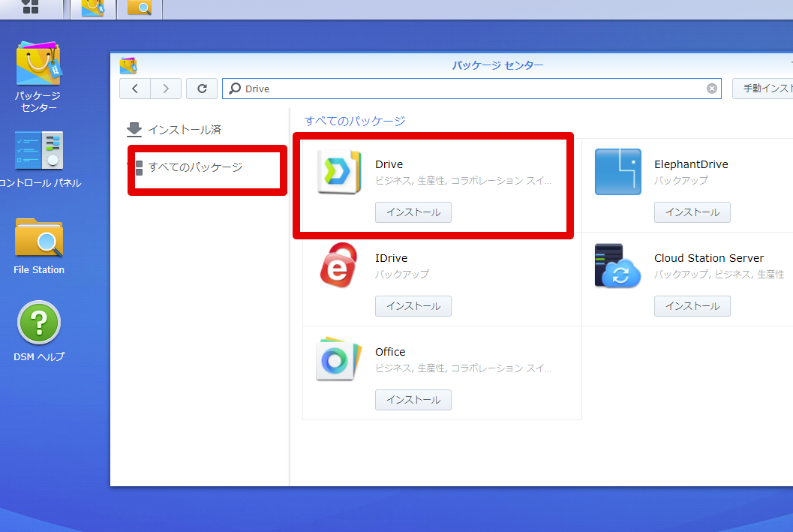The width and height of the screenshot is (793, 532).
Task: Install the IDrive package
Action: (413, 306)
